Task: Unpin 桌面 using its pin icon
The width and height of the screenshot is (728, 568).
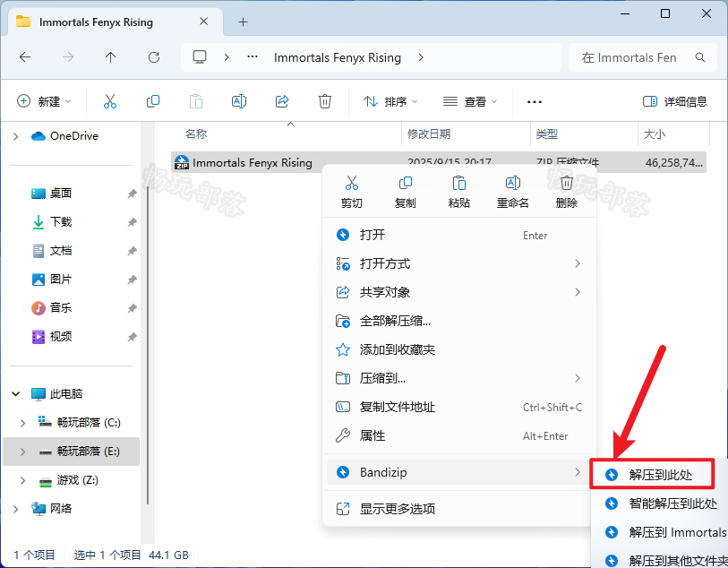Action: coord(133,194)
